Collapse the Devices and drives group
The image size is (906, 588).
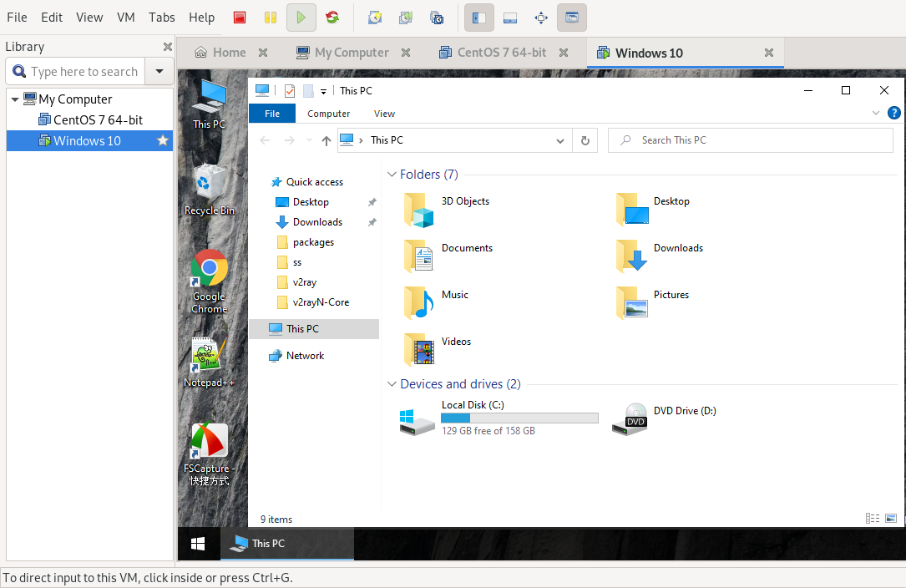point(392,384)
